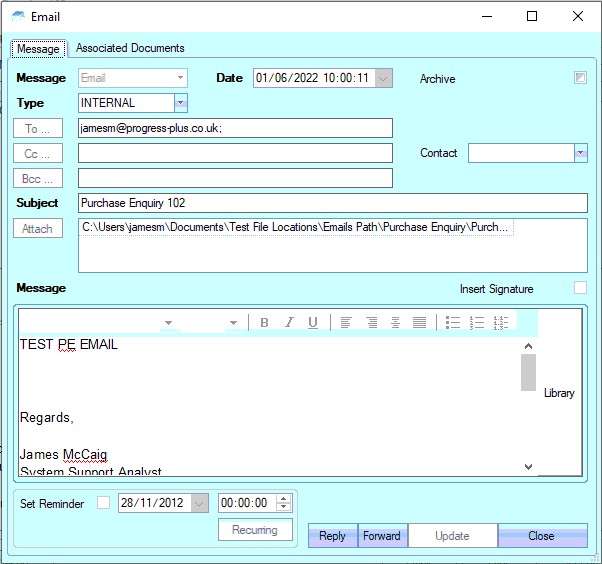The image size is (602, 564).
Task: Select the Message tab
Action: (x=38, y=49)
